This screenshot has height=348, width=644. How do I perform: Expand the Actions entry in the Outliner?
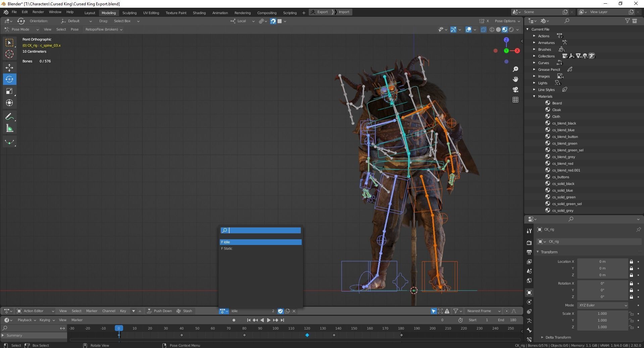(534, 36)
